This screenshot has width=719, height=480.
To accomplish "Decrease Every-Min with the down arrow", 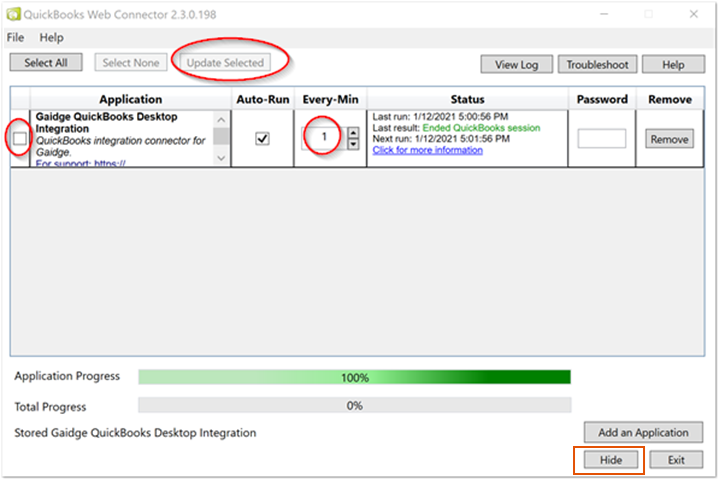I will [353, 144].
